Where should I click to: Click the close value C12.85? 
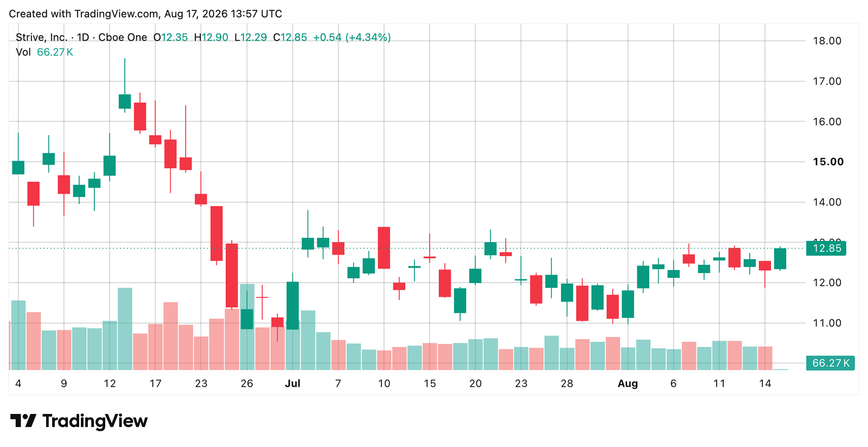pos(290,37)
